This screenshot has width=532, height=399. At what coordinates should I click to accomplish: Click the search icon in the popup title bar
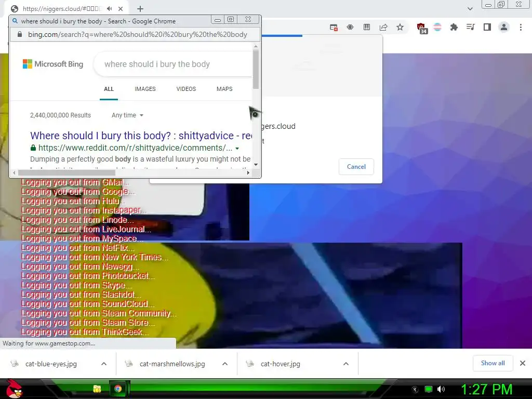[x=15, y=21]
